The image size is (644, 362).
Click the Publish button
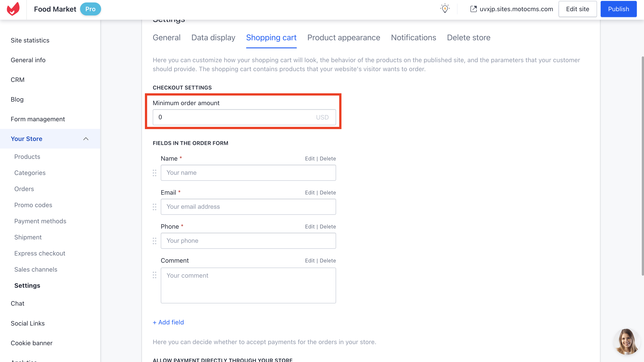(619, 9)
